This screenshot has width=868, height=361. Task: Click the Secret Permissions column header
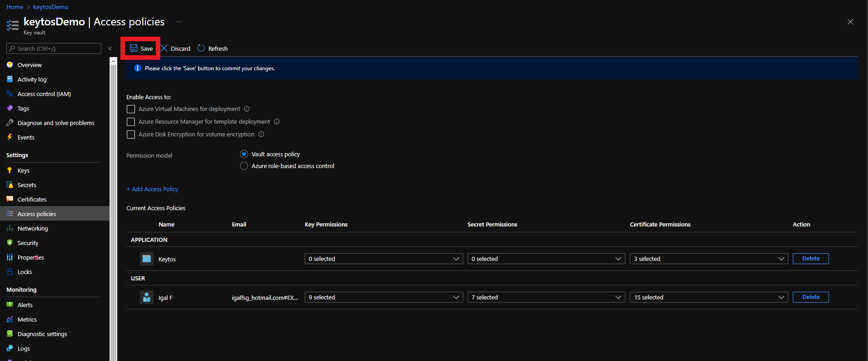(x=492, y=224)
